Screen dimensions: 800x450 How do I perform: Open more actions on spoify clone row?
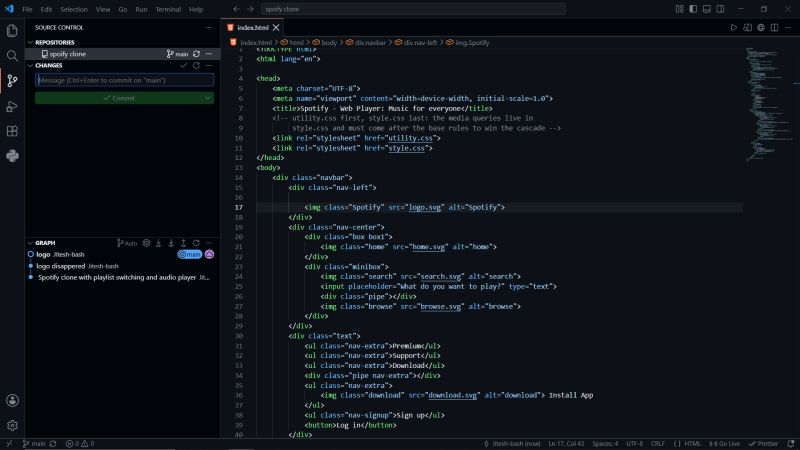[209, 54]
